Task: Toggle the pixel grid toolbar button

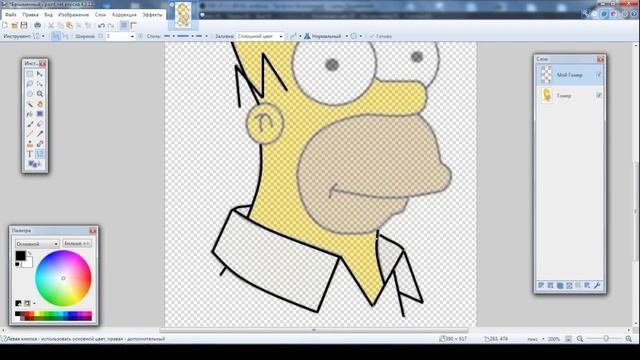Action: (124, 25)
